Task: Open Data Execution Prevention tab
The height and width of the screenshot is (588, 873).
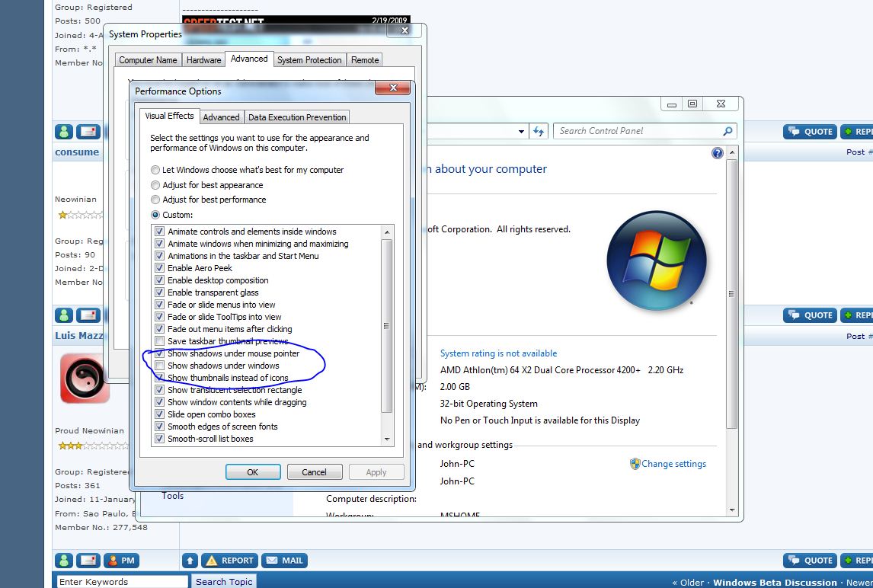Action: coord(297,117)
